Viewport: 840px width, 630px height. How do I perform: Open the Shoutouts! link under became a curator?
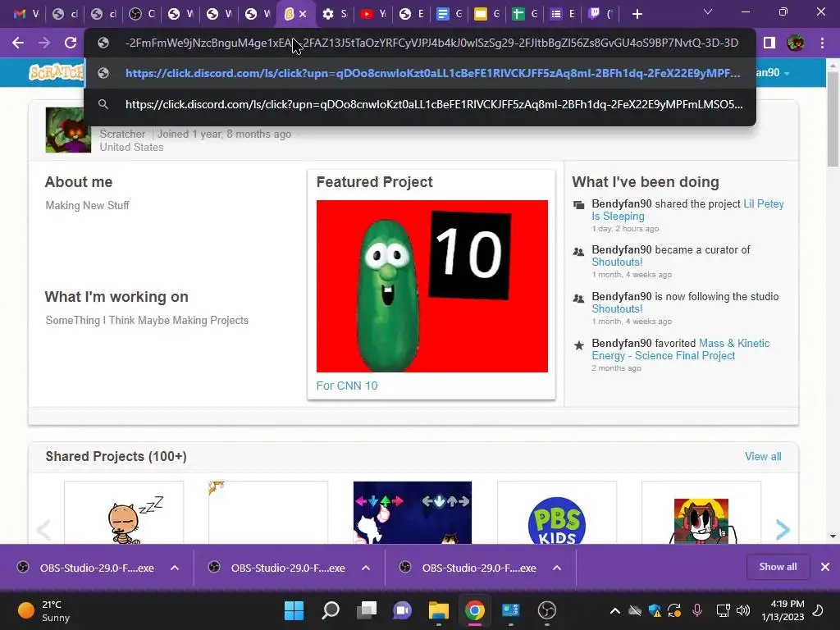pyautogui.click(x=617, y=262)
